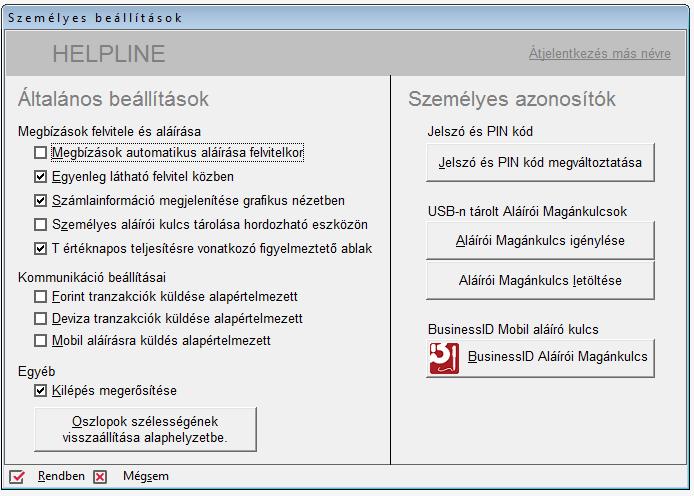
Task: Click Aláírói Magánkulcs igénylése button
Action: [540, 240]
